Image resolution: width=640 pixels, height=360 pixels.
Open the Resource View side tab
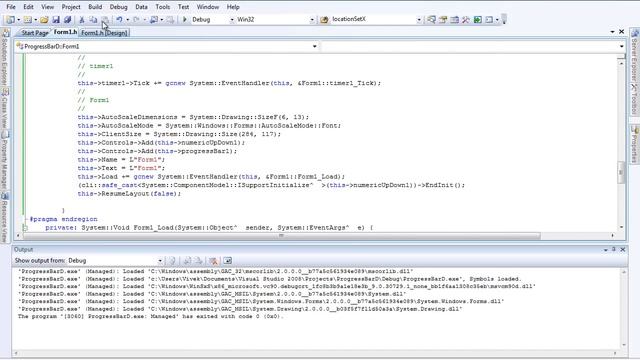(x=4, y=218)
